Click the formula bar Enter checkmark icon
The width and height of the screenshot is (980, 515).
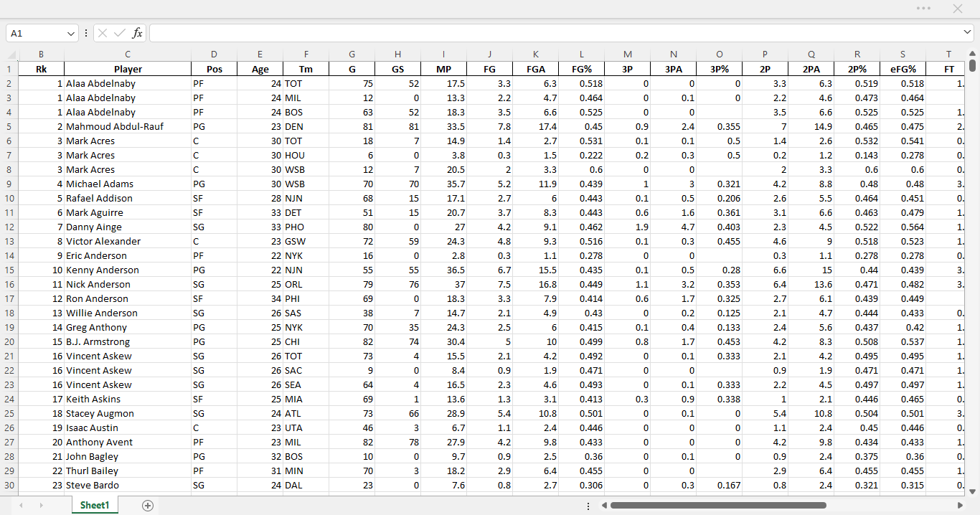[x=120, y=33]
